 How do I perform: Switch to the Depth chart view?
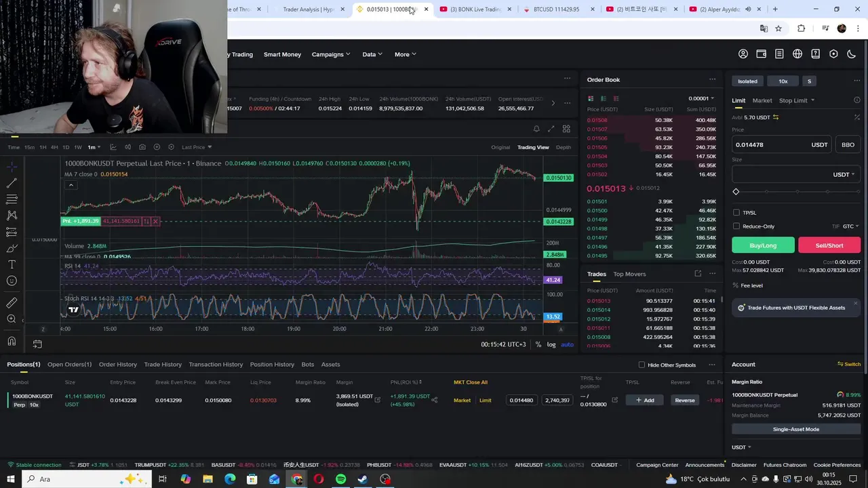[x=564, y=147]
